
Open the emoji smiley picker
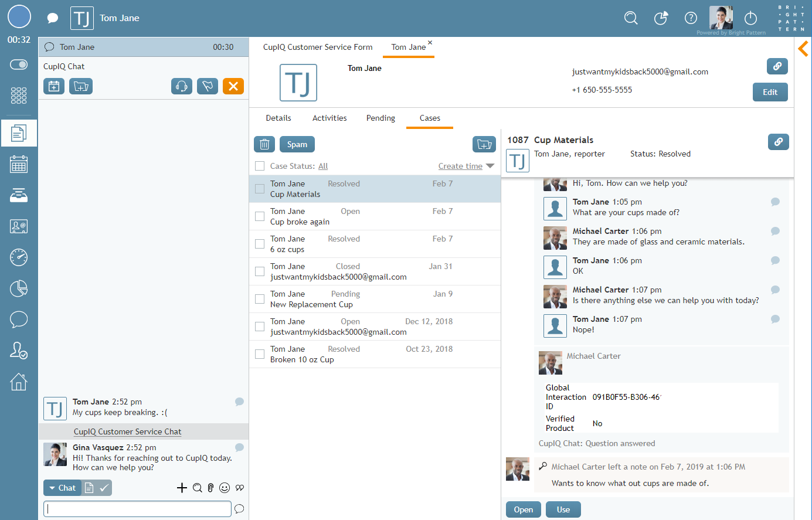coord(225,488)
